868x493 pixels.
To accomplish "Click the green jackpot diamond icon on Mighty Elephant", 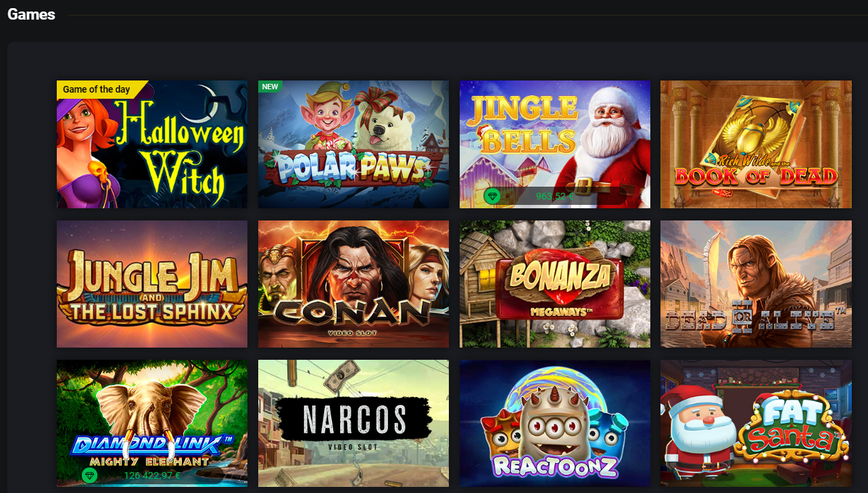I will tap(89, 475).
